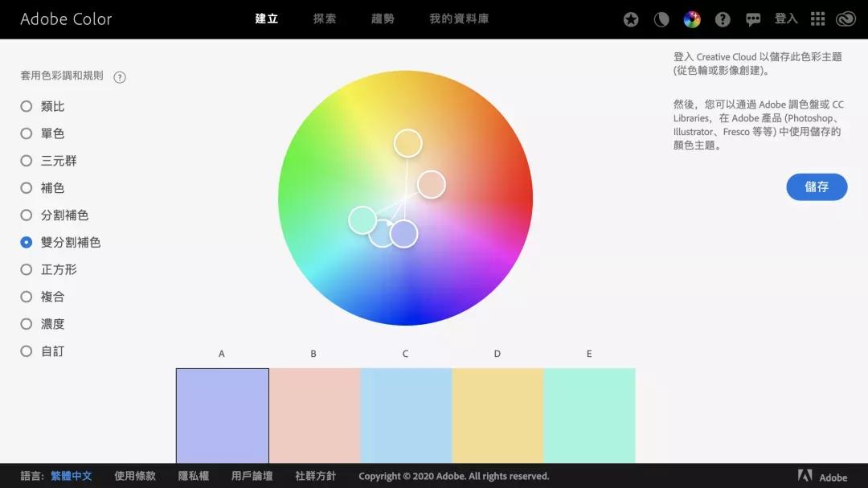Click the Adobe logo in footer
The width and height of the screenshot is (868, 488).
click(823, 477)
